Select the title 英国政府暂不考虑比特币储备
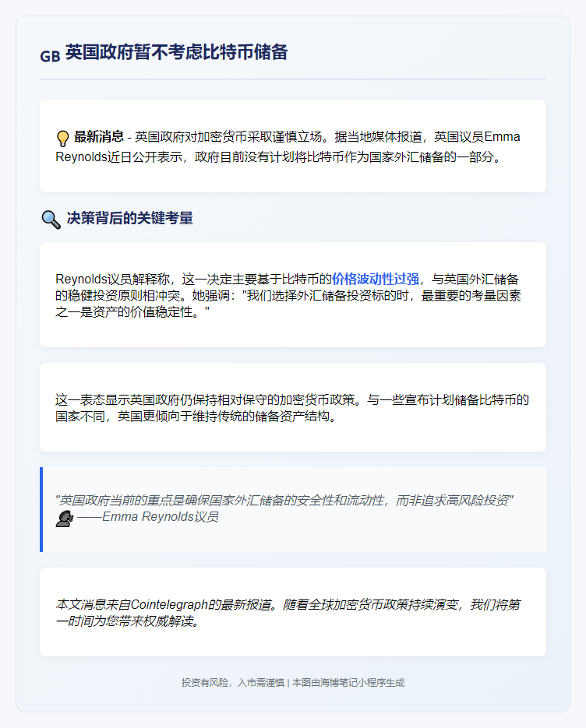Viewport: 586px width, 728px height. (177, 53)
